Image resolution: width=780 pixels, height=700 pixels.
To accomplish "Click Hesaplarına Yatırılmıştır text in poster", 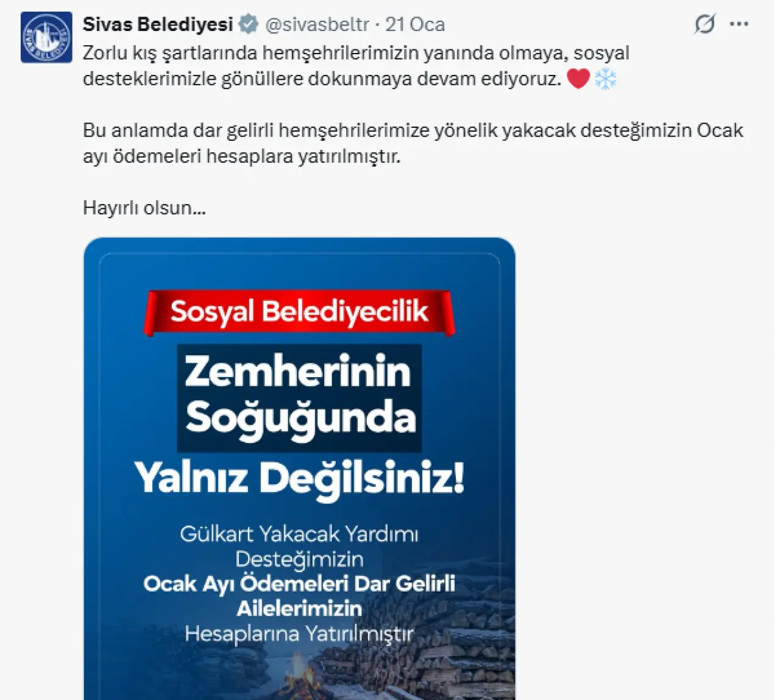I will click(x=299, y=634).
